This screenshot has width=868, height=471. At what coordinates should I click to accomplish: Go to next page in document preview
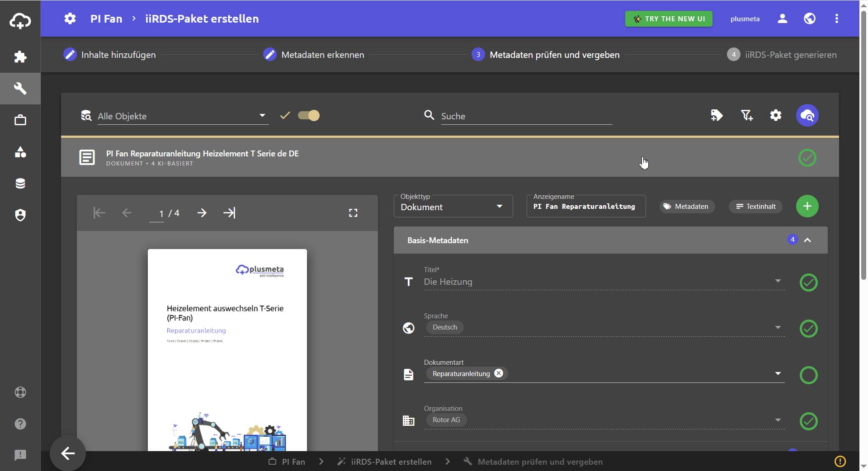coord(202,213)
